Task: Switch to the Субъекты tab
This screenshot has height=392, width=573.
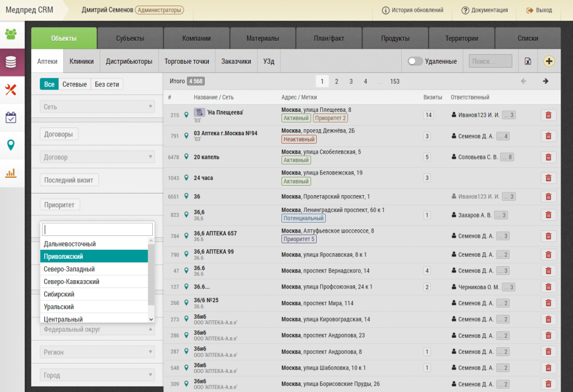Action: pos(130,39)
